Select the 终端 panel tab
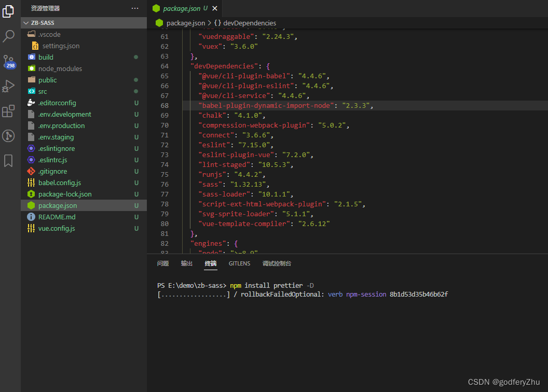 211,263
